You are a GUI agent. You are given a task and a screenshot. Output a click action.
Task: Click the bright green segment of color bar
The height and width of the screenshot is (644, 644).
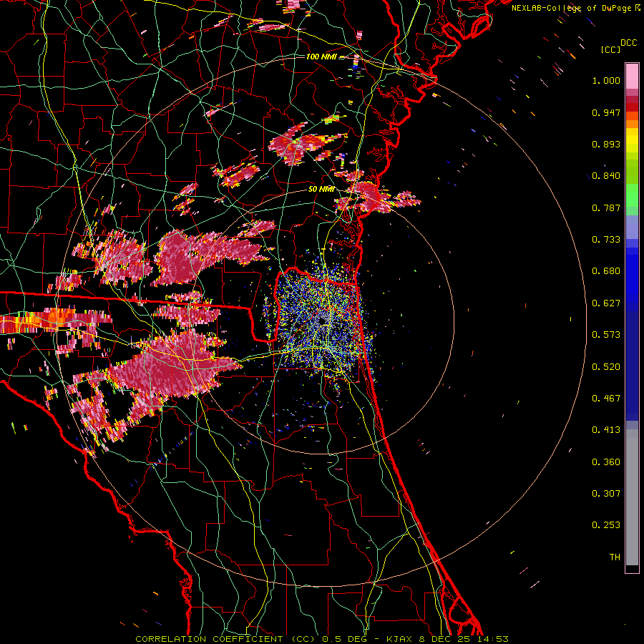click(632, 195)
